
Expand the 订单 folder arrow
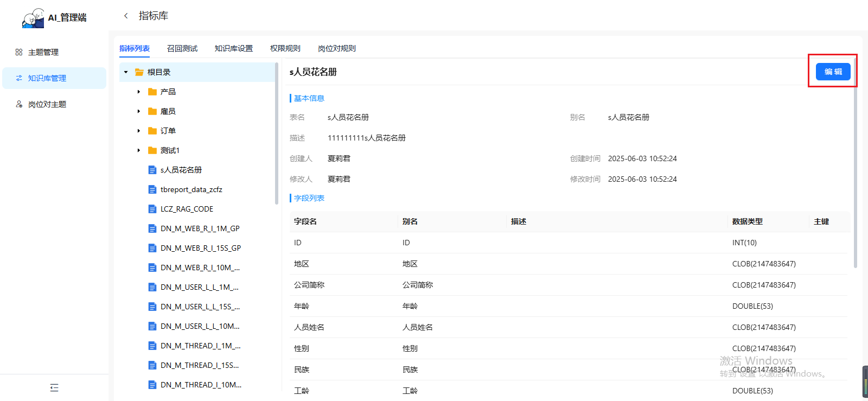click(139, 131)
